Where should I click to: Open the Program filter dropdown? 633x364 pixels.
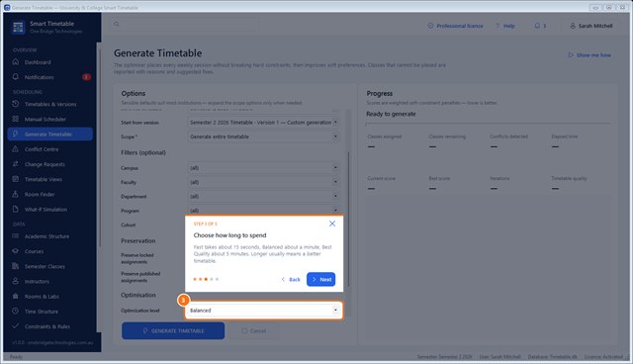pos(264,211)
